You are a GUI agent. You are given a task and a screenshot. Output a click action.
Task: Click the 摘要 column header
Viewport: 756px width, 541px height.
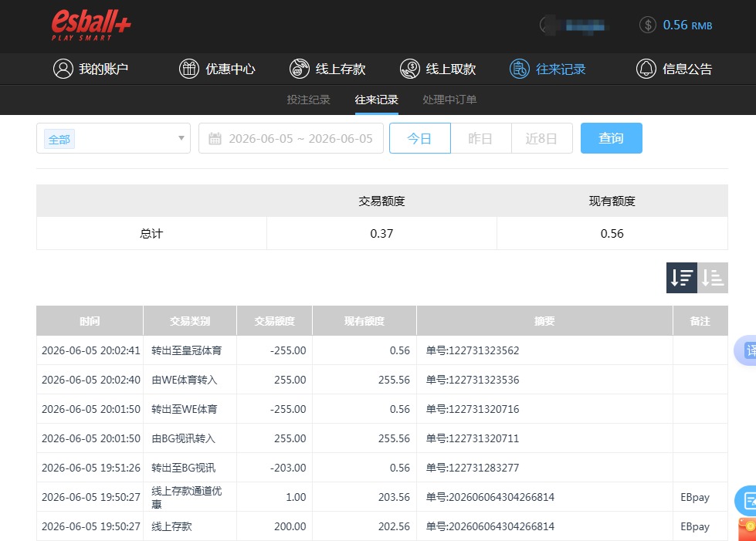coord(545,321)
